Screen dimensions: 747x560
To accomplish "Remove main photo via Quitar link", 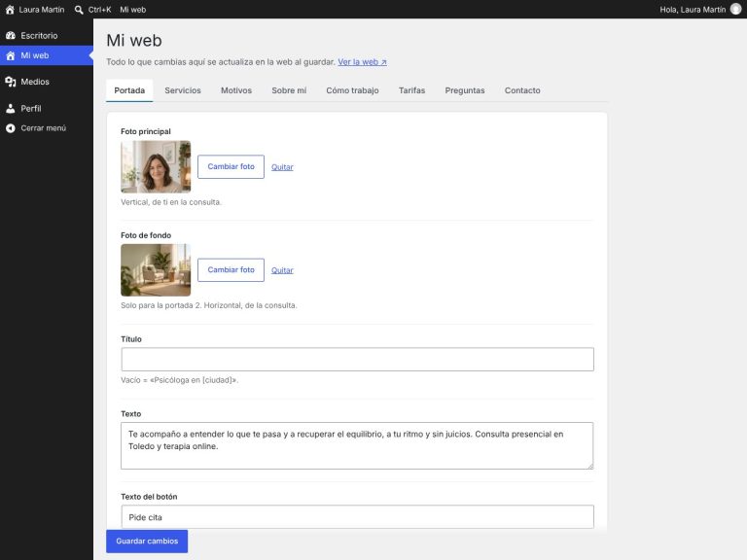I will tap(282, 167).
